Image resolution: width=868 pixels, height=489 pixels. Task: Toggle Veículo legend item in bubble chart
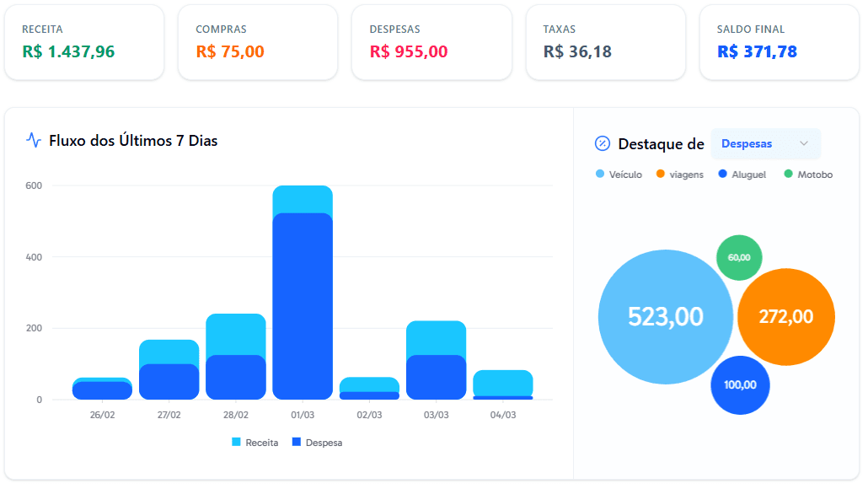coord(619,175)
